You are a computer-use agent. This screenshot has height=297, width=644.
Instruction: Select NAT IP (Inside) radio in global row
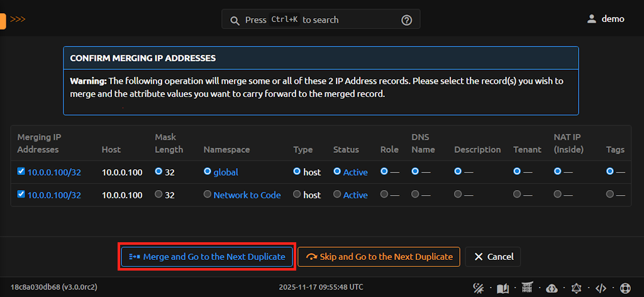click(557, 172)
